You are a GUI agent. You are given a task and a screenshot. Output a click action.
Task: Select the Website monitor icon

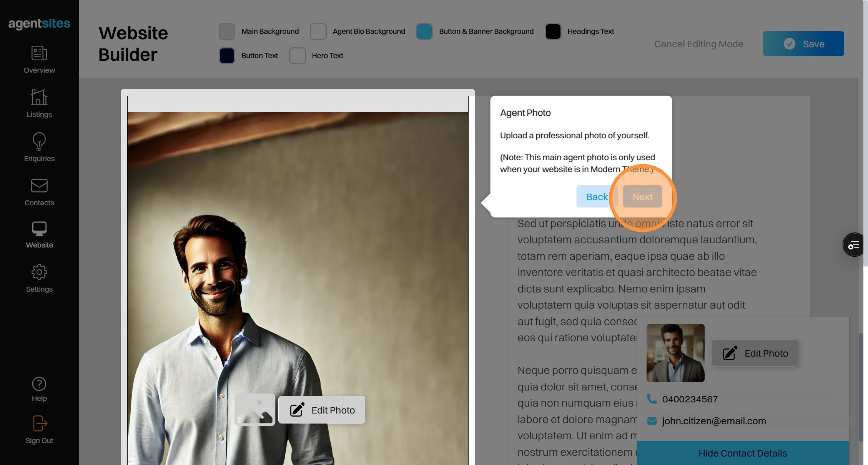39,229
